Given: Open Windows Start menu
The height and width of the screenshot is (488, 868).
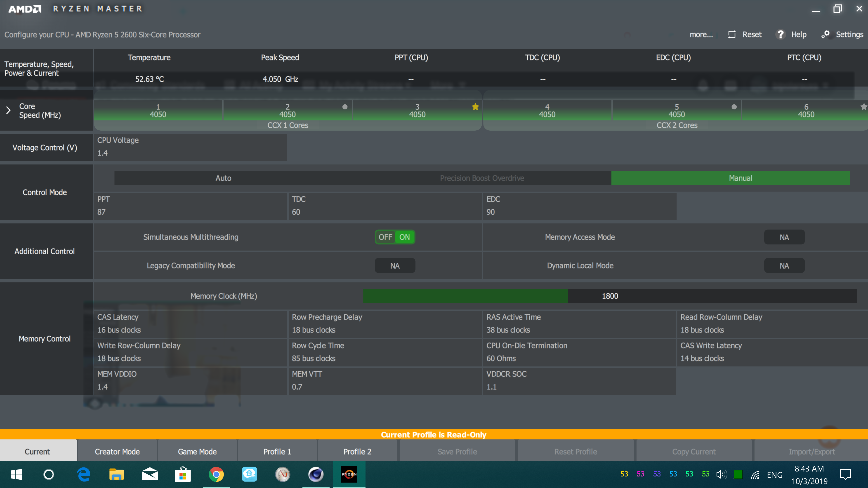Looking at the screenshot, I should [16, 474].
